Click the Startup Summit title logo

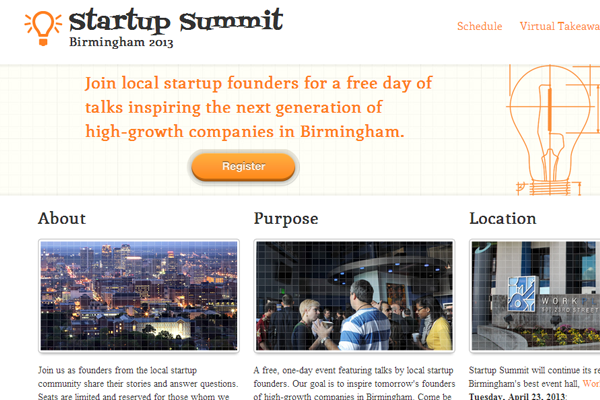(176, 21)
